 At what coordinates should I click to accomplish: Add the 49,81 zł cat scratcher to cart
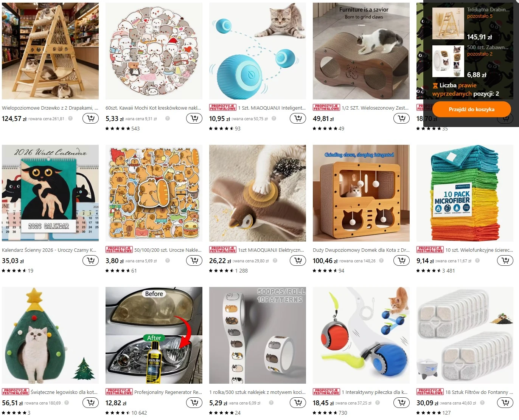402,118
